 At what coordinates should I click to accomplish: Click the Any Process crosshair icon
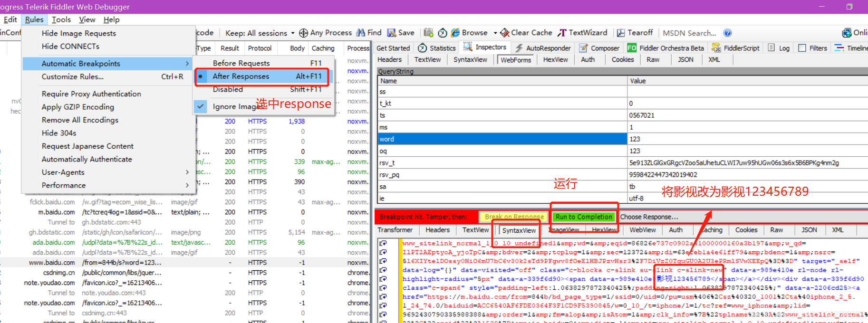pyautogui.click(x=303, y=33)
